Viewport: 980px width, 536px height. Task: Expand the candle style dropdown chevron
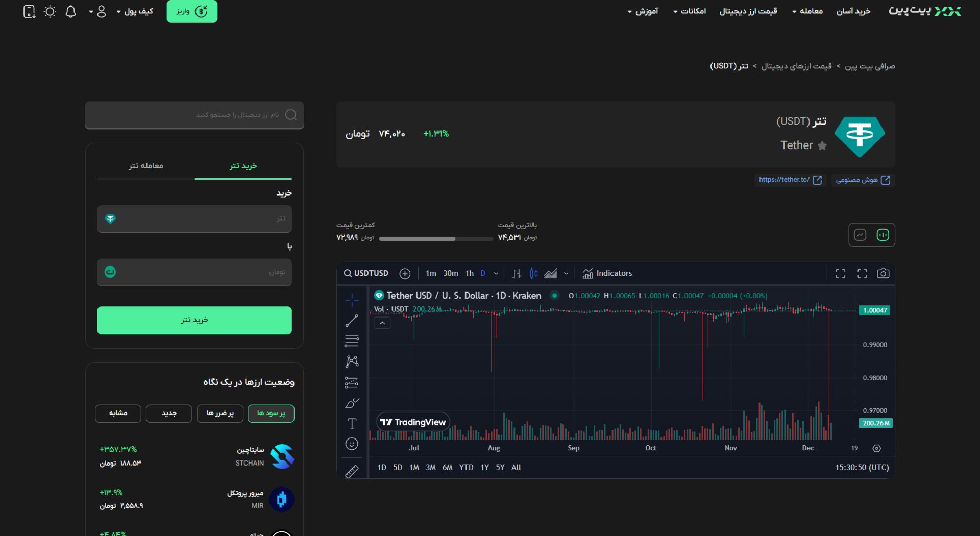pyautogui.click(x=566, y=274)
